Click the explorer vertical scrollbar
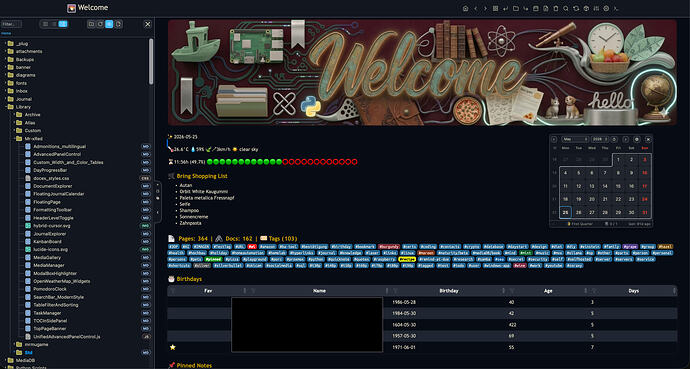The width and height of the screenshot is (690, 369). tap(151, 62)
